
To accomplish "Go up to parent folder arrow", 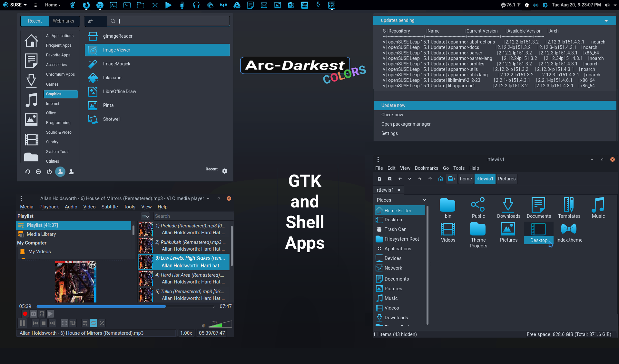I will [430, 179].
